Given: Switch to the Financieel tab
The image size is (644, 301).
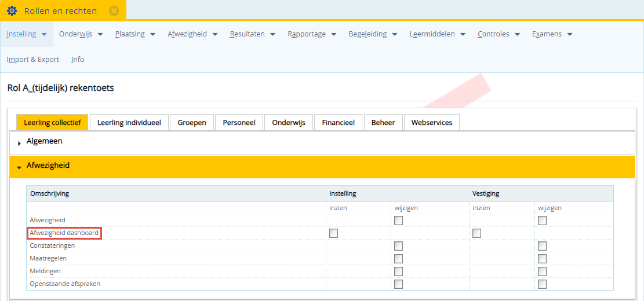Looking at the screenshot, I should [339, 122].
